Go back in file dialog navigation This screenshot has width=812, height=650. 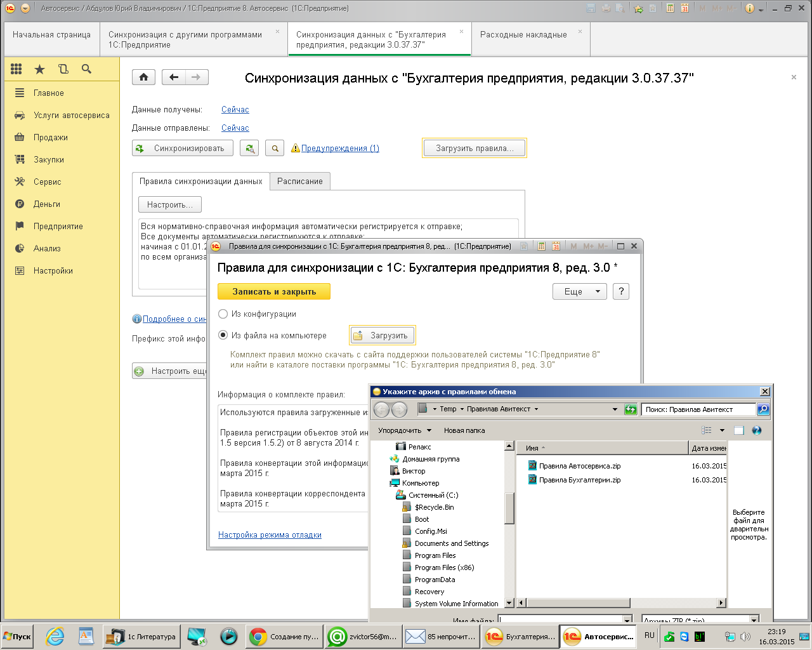(381, 409)
